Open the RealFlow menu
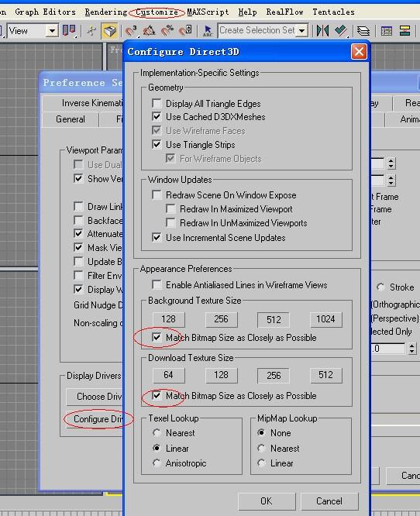This screenshot has width=420, height=516. pos(284,12)
